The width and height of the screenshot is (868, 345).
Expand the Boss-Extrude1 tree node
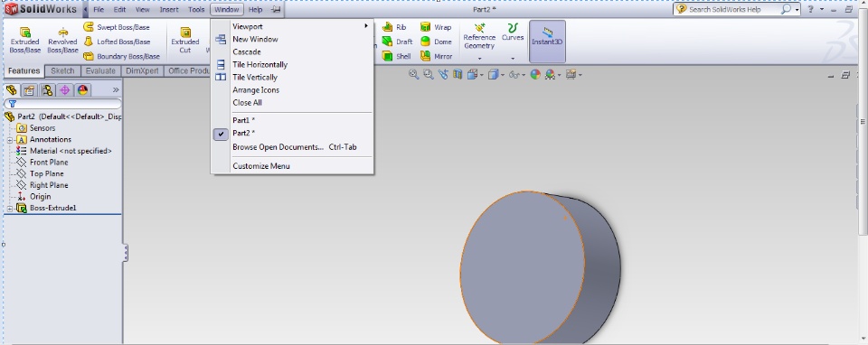click(x=9, y=209)
